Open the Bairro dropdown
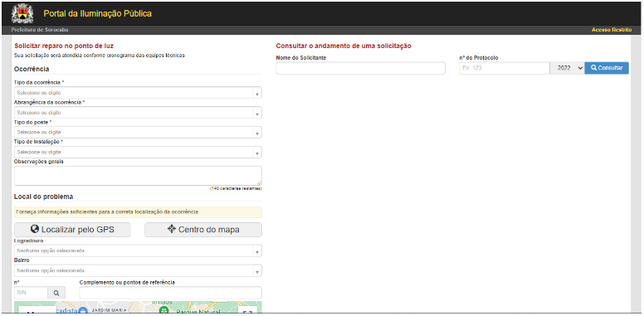 138,271
